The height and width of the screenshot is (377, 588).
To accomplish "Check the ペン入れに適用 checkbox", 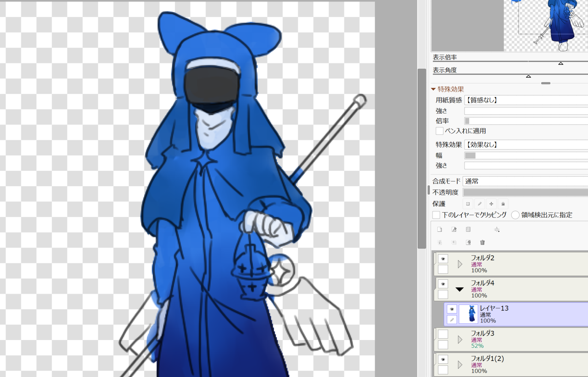I will coord(439,131).
